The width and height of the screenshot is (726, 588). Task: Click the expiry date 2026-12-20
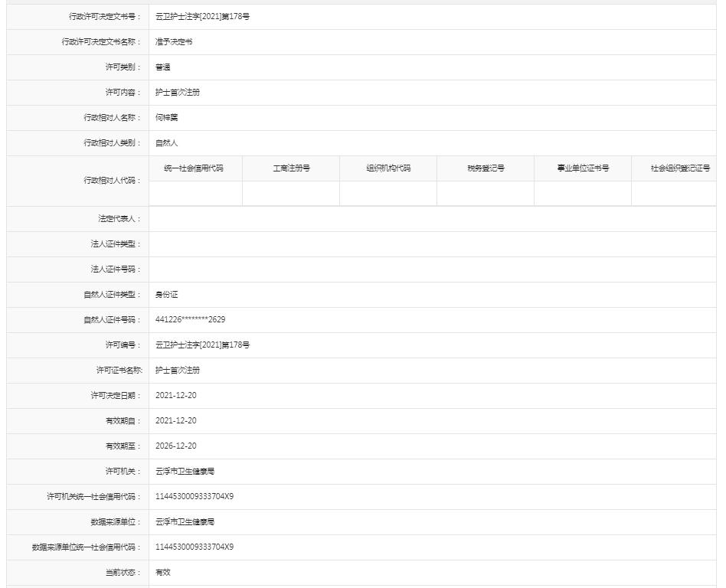click(x=178, y=446)
